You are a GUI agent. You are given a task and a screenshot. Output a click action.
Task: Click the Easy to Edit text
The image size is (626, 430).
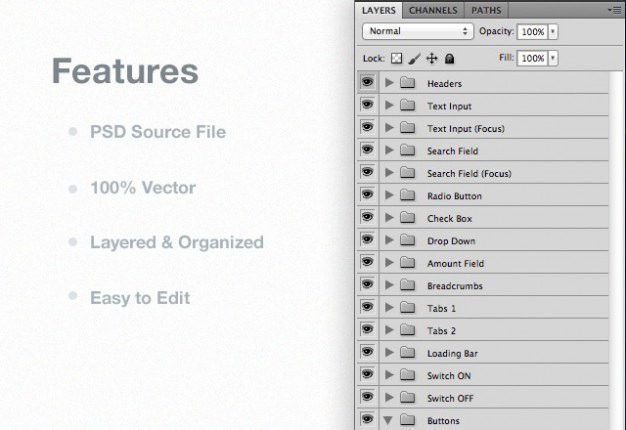140,298
